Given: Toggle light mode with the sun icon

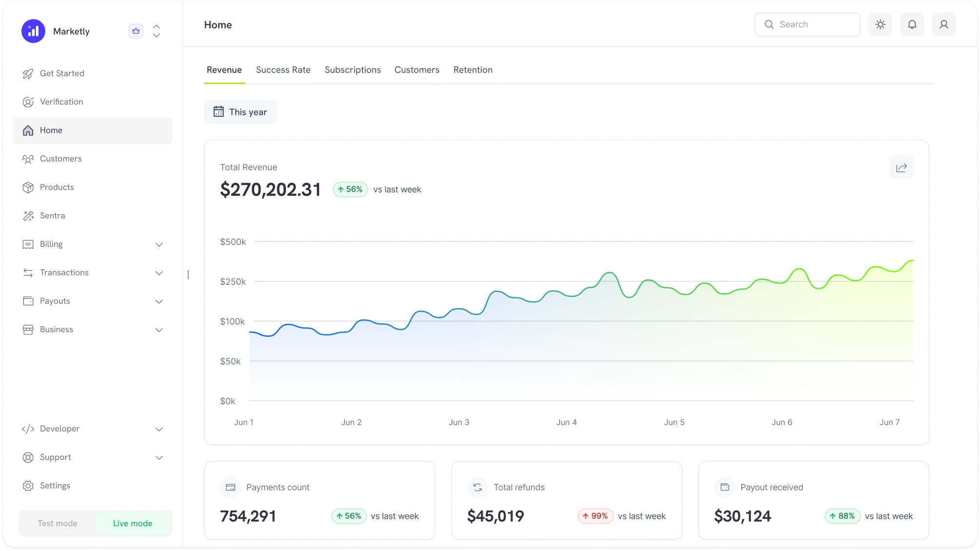Looking at the screenshot, I should pos(880,24).
